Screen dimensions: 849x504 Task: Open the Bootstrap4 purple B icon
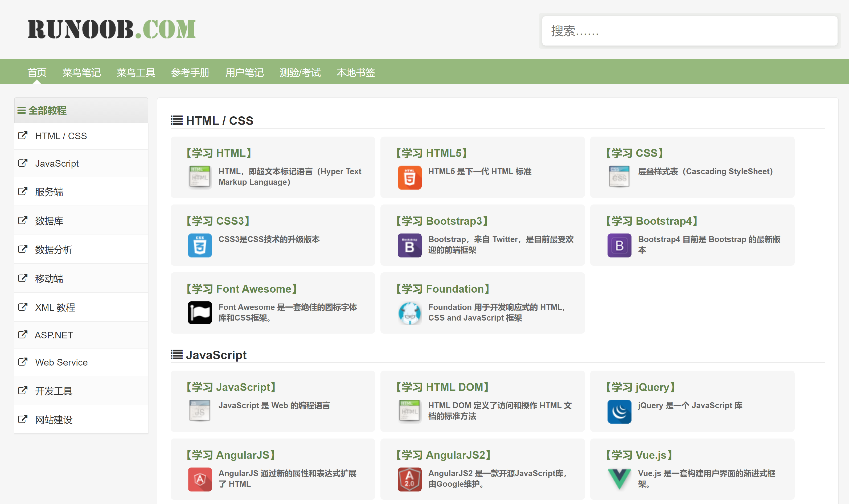pos(619,245)
